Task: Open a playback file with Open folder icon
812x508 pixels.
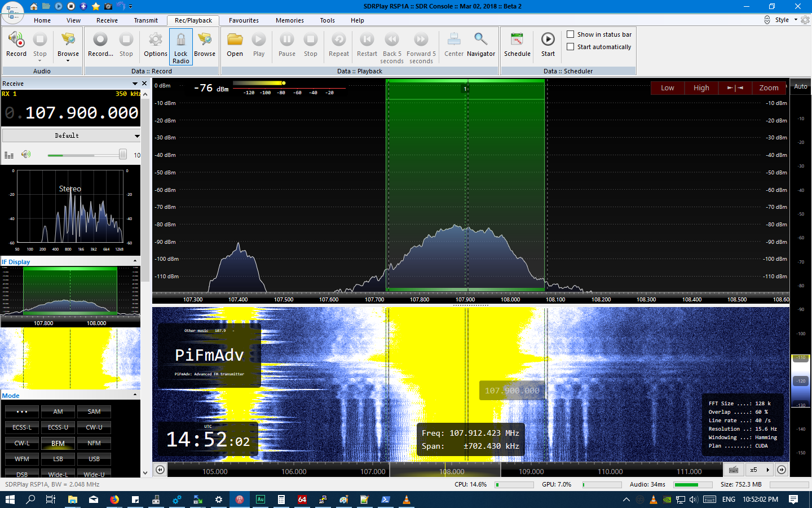Action: pos(235,44)
